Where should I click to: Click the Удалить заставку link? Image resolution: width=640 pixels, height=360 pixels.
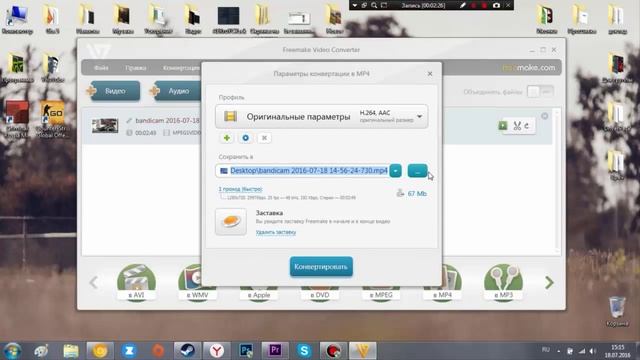point(276,232)
